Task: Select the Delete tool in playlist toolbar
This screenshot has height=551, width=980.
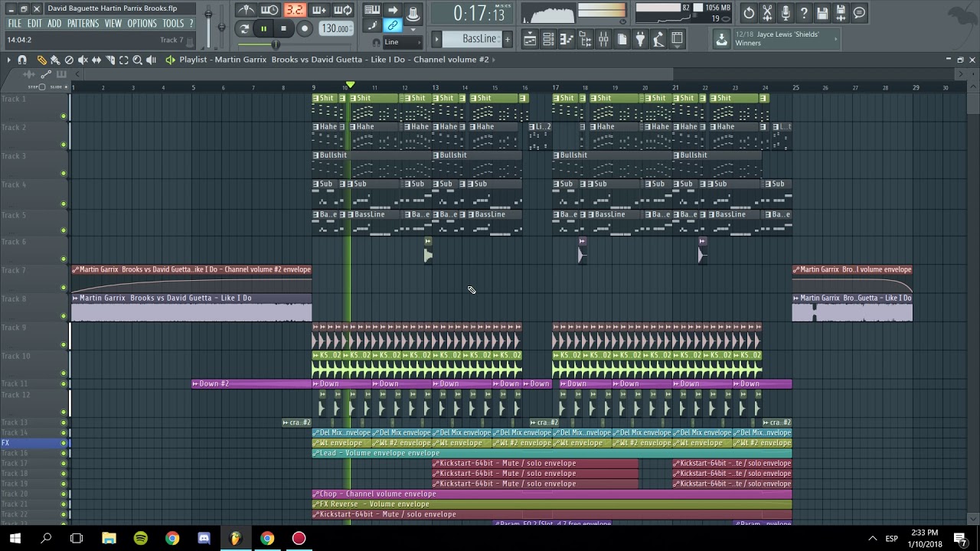Action: pos(69,60)
